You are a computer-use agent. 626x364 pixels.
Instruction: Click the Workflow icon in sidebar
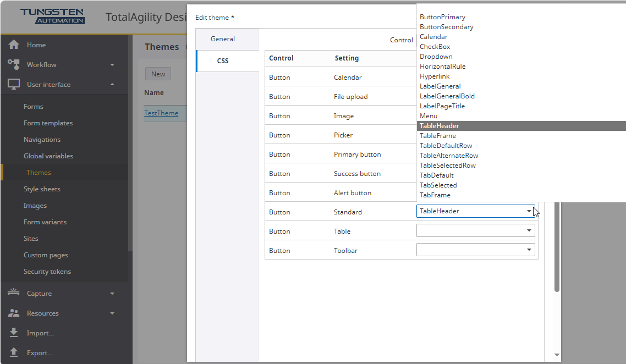pos(14,64)
